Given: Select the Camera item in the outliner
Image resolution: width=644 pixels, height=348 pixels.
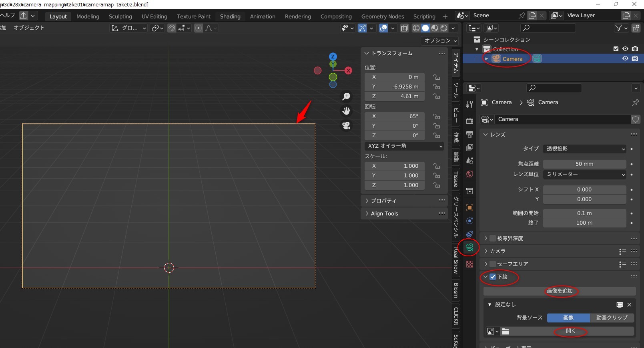Looking at the screenshot, I should click(x=512, y=59).
